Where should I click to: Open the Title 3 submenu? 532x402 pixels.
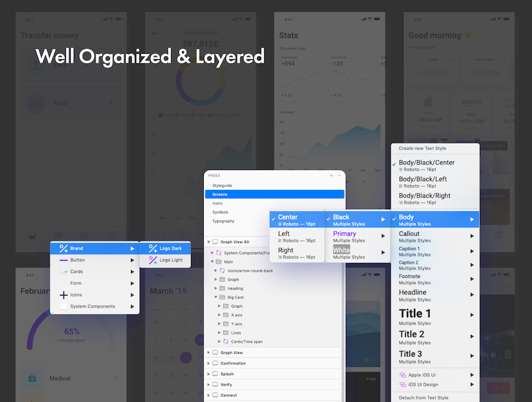[x=435, y=357]
